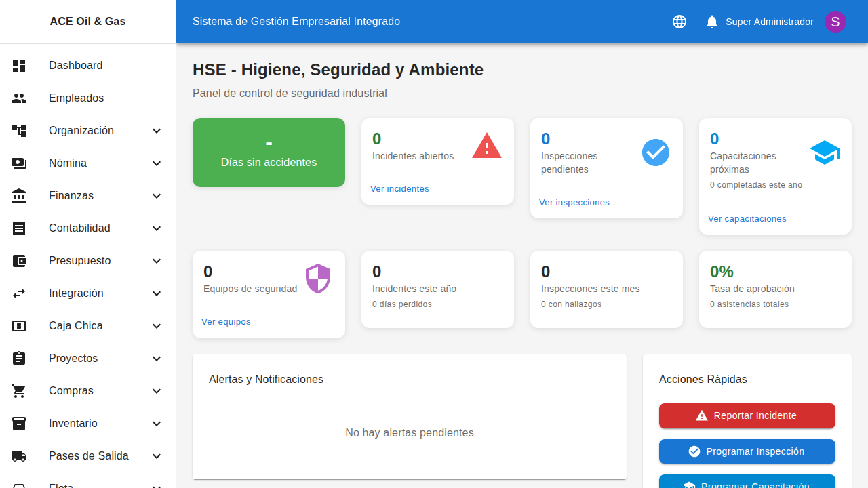Open the Ver capacitaciones link
The image size is (868, 488).
click(747, 218)
